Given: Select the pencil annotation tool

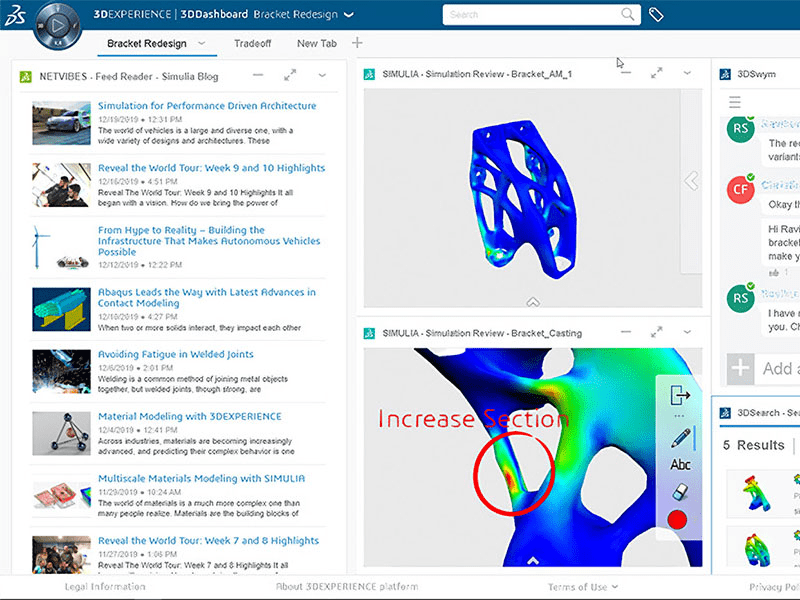Looking at the screenshot, I should coord(680,436).
